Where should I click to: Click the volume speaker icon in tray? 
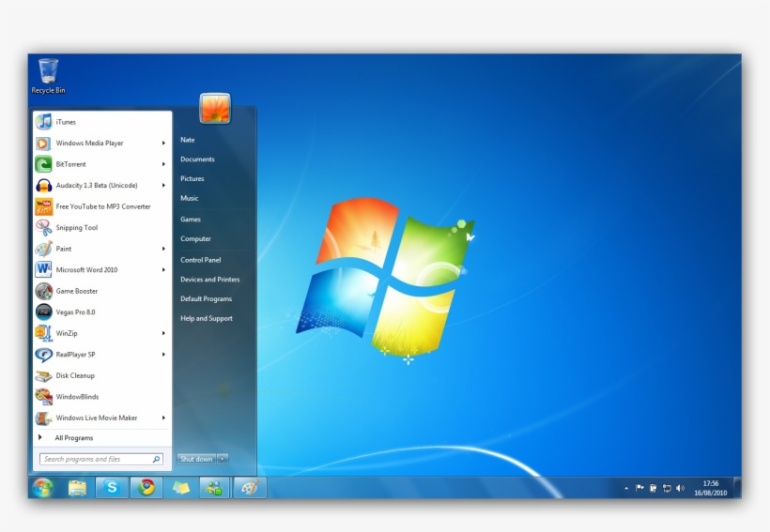(680, 488)
